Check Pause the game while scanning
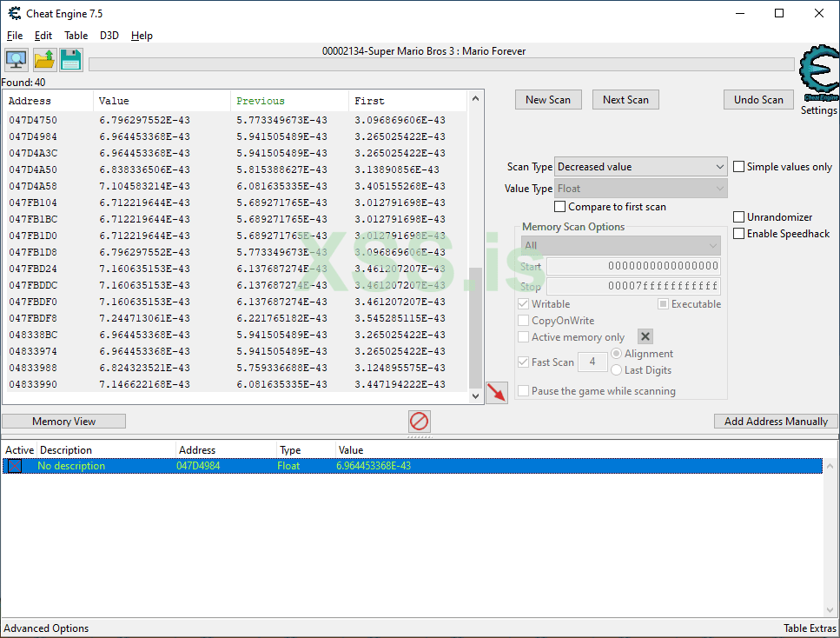840x638 pixels. 524,391
